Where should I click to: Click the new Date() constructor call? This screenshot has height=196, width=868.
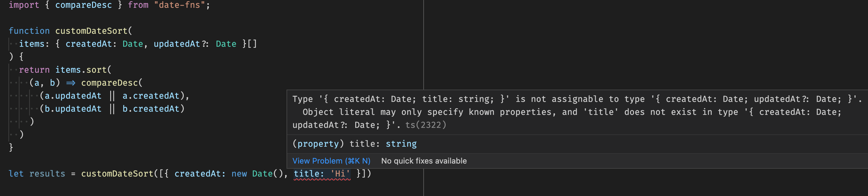click(x=257, y=174)
